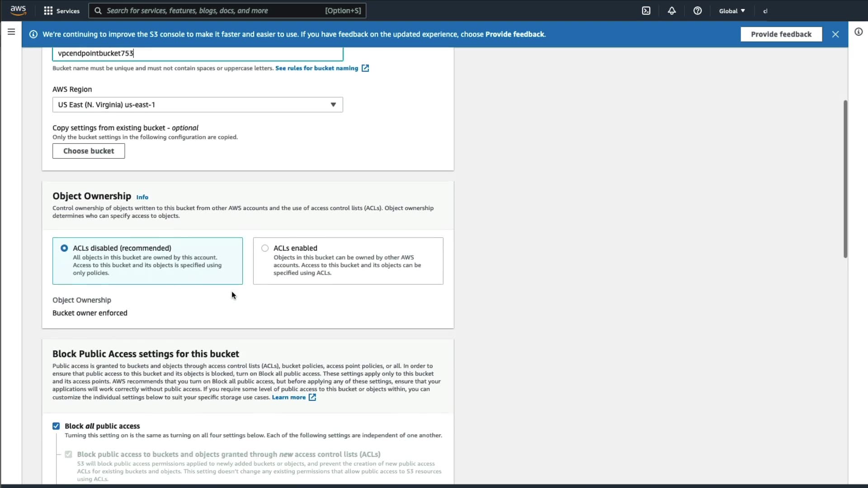Open the Services grid menu
The height and width of the screenshot is (488, 868).
click(61, 11)
